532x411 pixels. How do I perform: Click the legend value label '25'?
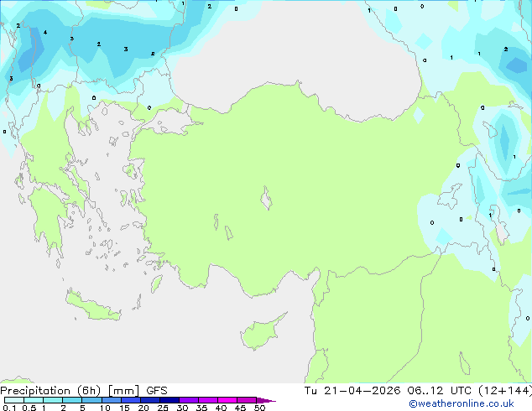(x=163, y=408)
